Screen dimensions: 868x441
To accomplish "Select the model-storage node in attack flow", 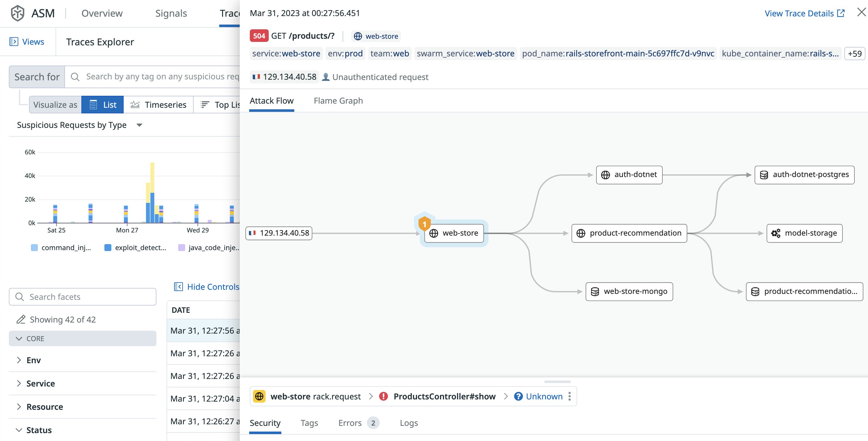I will pos(804,233).
